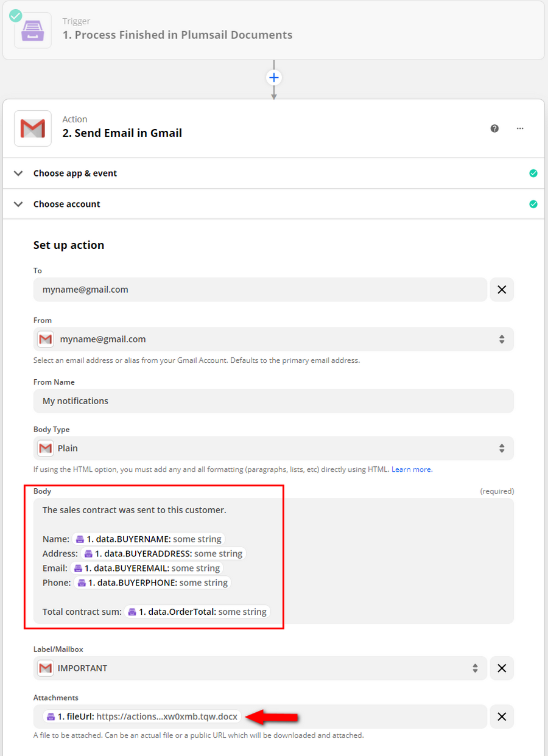
Task: Open the three-dot options menu for step 2
Action: [521, 128]
